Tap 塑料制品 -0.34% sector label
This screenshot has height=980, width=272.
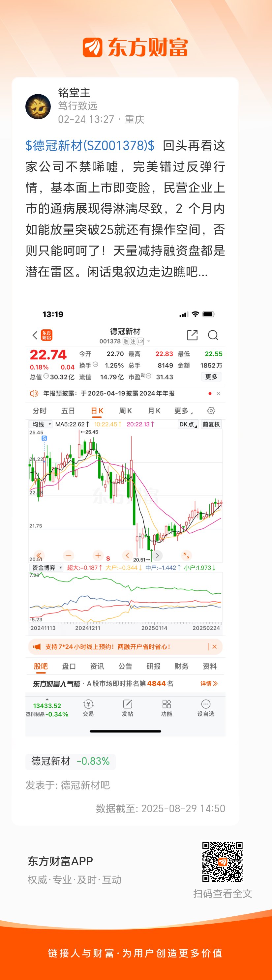[x=47, y=714]
